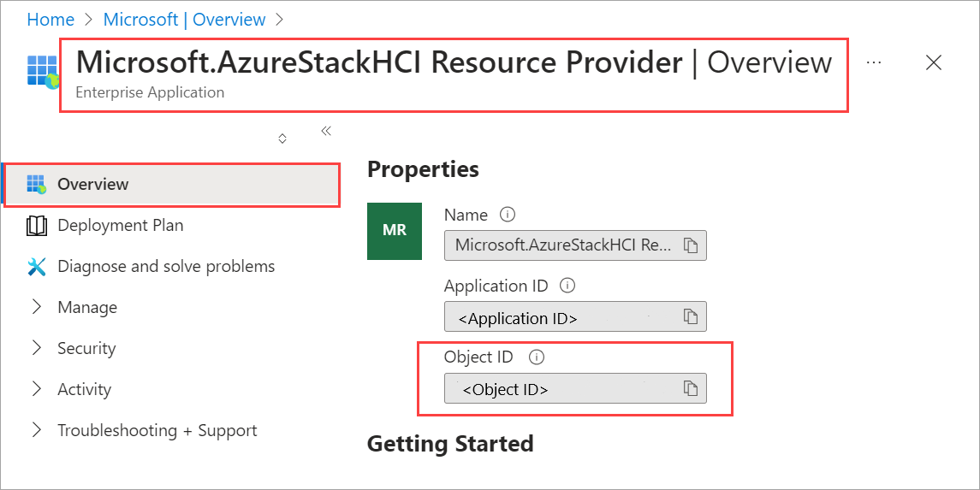Open the more options ellipsis menu
The height and width of the screenshot is (490, 980).
click(874, 62)
